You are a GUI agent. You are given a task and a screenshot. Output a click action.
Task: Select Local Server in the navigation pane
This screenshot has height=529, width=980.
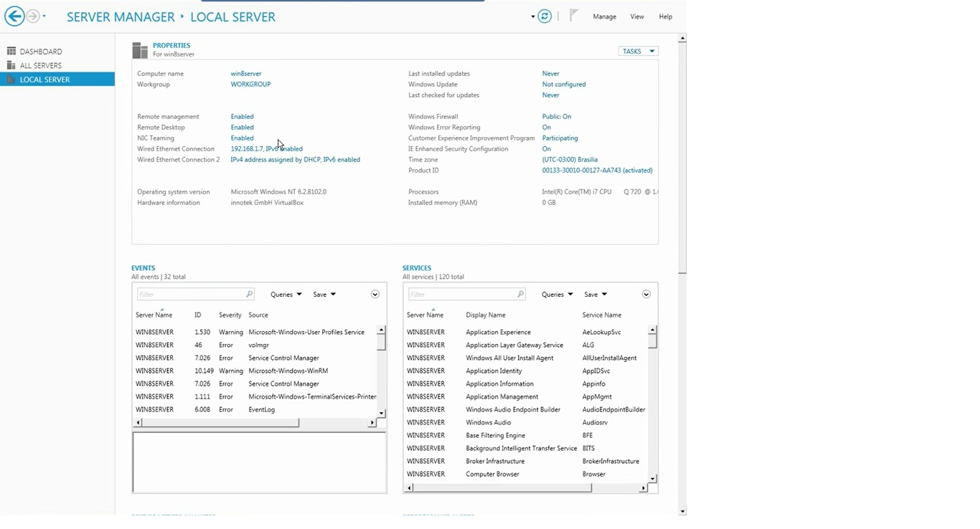[57, 80]
